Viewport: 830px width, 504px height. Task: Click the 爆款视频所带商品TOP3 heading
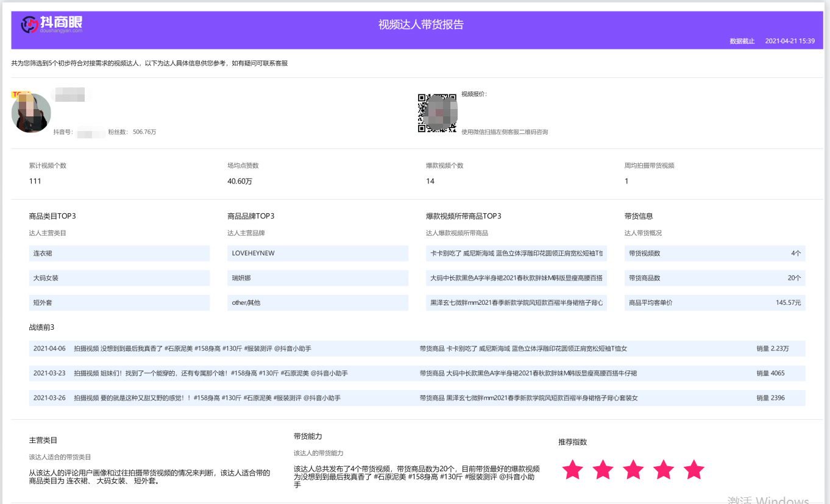tap(464, 216)
